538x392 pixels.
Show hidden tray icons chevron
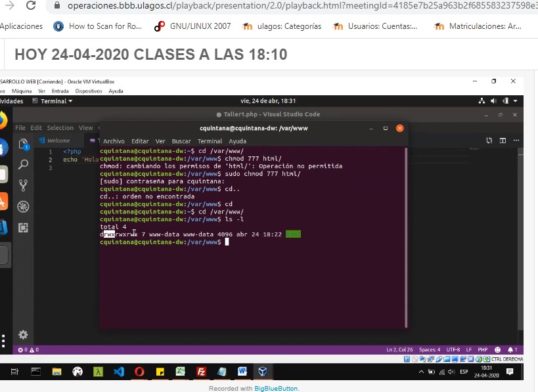[x=421, y=372]
